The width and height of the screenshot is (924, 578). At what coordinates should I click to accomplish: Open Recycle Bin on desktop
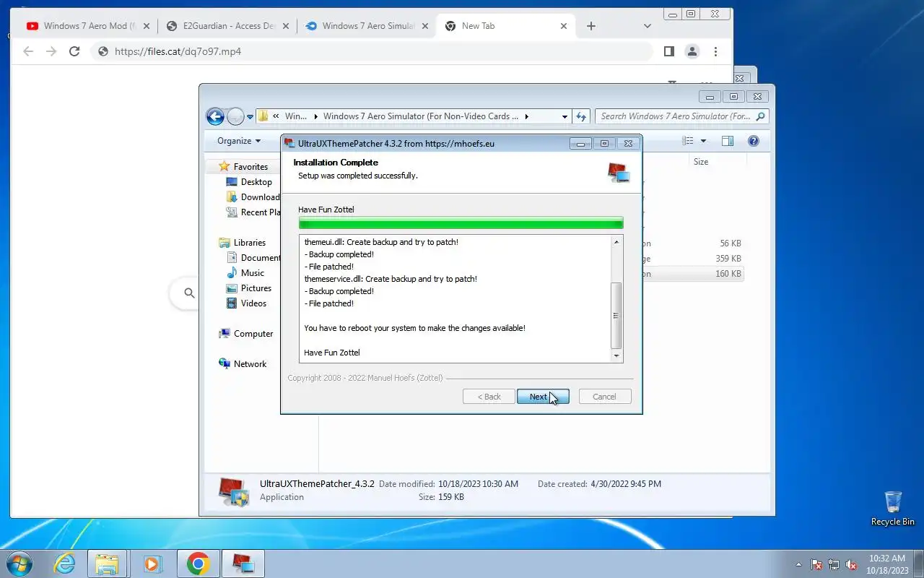click(893, 509)
